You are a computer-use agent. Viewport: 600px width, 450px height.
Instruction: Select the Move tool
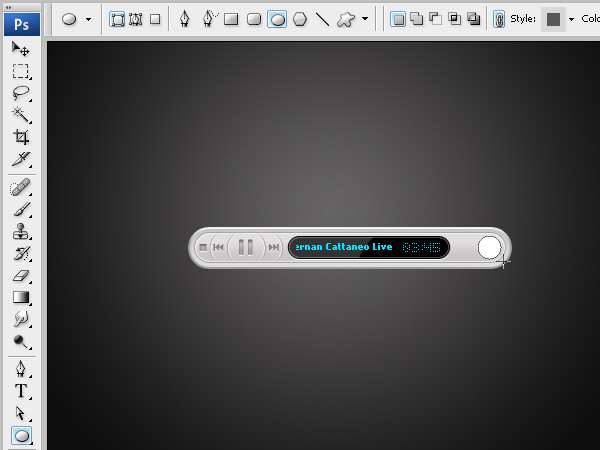point(20,49)
